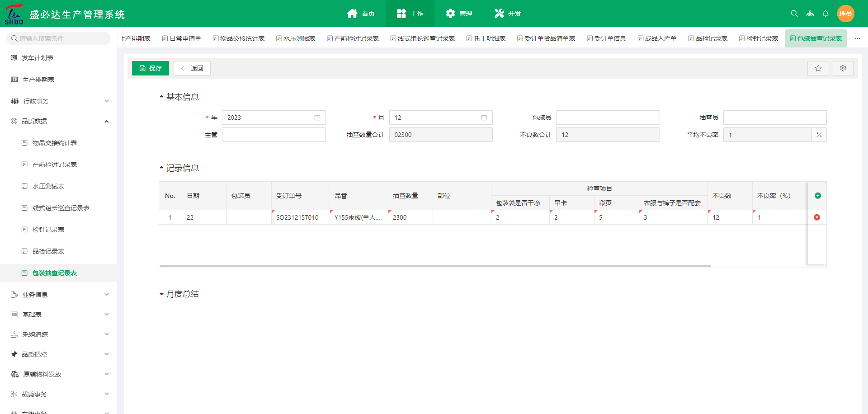Image resolution: width=868 pixels, height=414 pixels.
Task: Add a new record row with green plus
Action: pos(817,196)
